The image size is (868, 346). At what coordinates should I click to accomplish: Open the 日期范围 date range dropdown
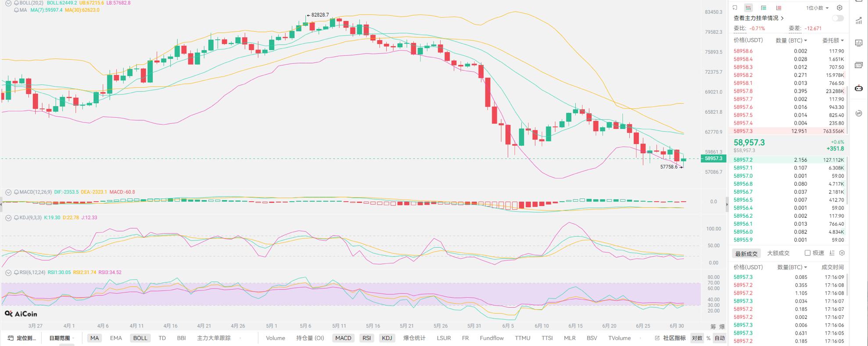[x=62, y=338]
